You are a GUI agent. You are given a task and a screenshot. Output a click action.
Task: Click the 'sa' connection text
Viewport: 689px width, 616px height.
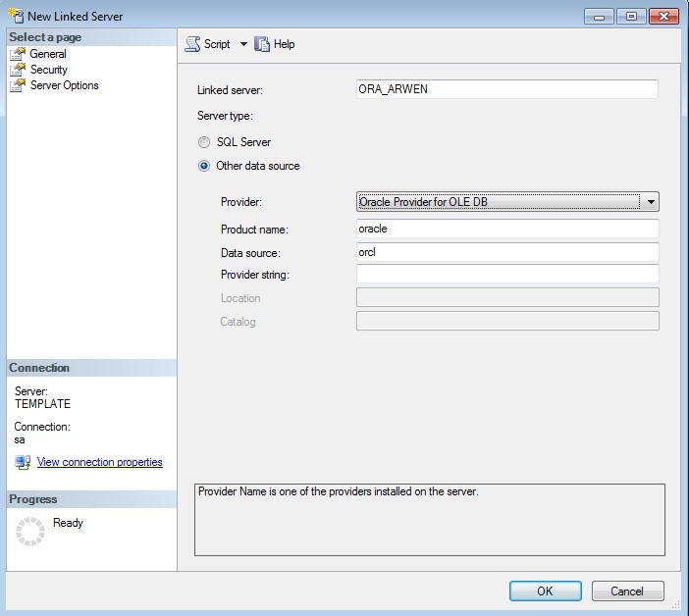click(x=20, y=440)
